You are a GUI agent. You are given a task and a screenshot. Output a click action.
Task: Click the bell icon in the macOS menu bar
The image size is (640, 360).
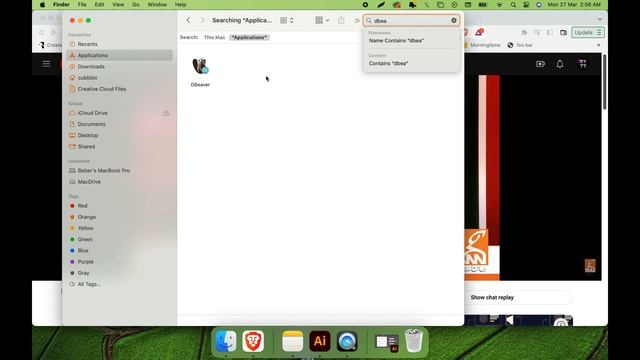tap(412, 4)
